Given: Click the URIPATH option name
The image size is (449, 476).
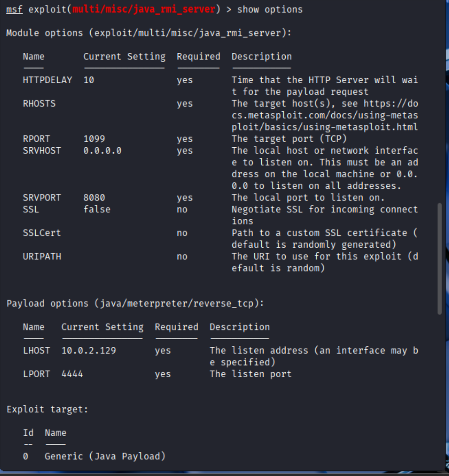Looking at the screenshot, I should 42,257.
